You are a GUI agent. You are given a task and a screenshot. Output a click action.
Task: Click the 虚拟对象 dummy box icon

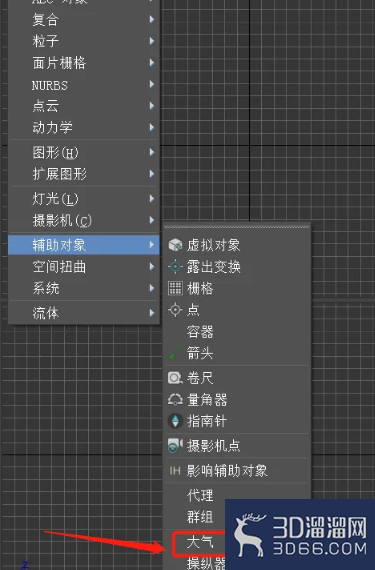(x=175, y=245)
